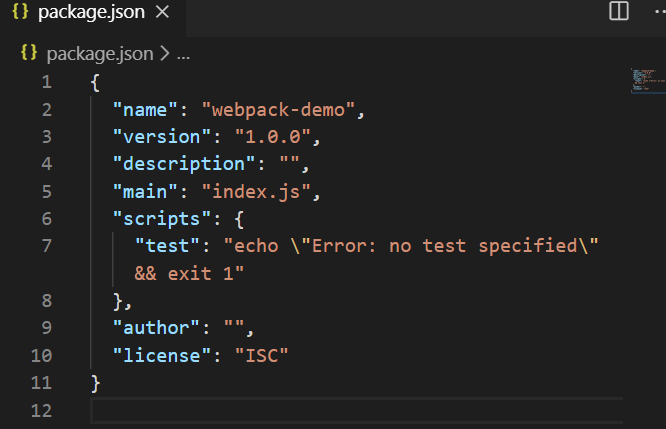Click the wrapped "&& exit 1" text
666x429 pixels.
189,274
